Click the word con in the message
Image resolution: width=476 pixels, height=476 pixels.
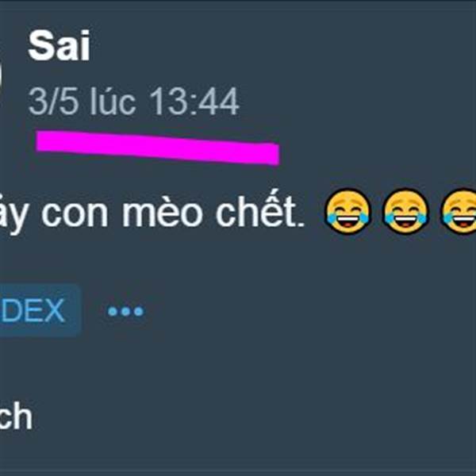tap(75, 214)
